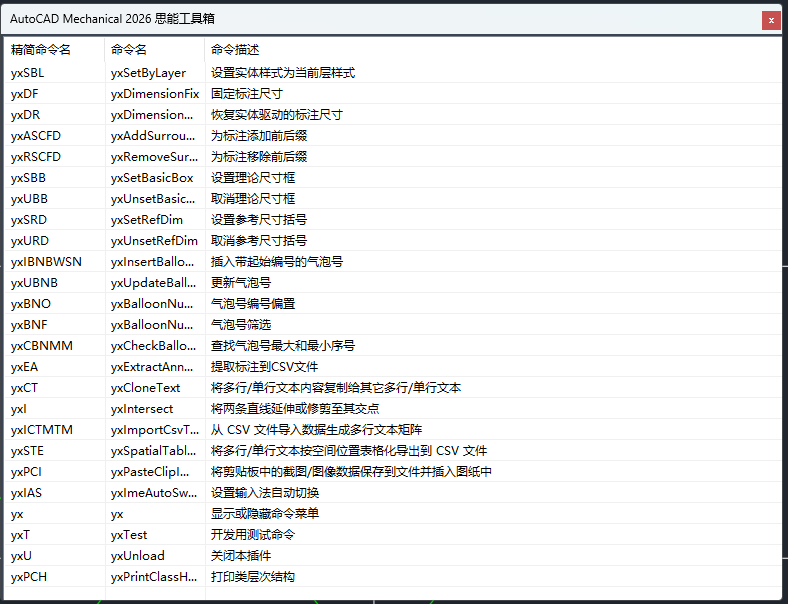Select the yxCT command

pos(24,388)
